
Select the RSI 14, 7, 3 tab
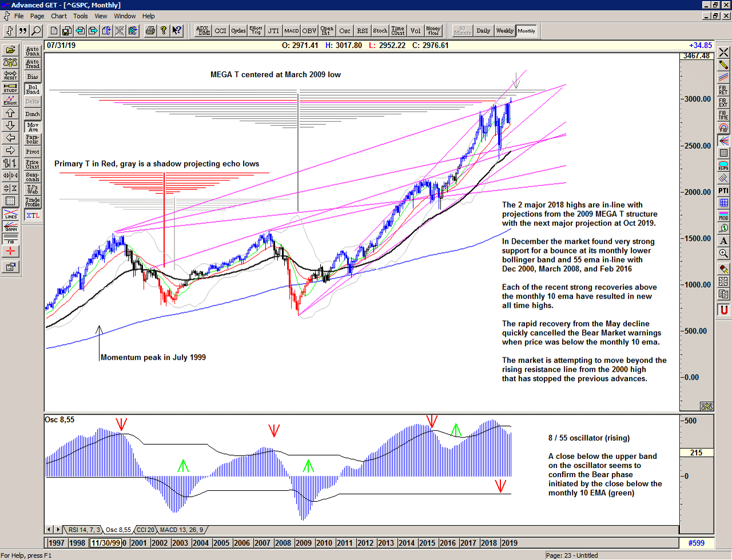tap(85, 530)
